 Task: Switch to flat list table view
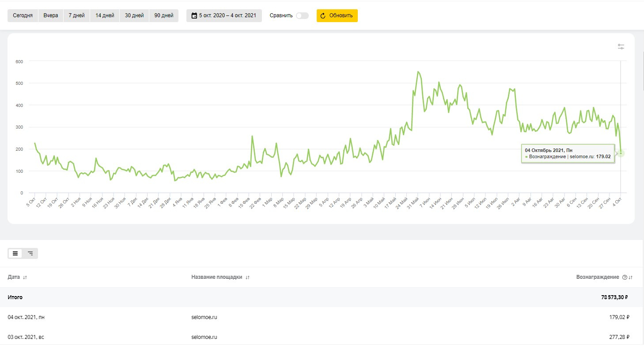pos(15,253)
